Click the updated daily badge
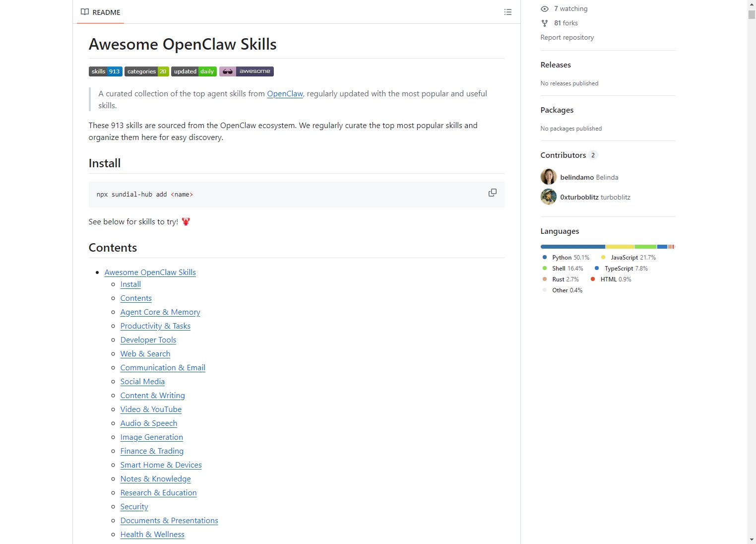Image resolution: width=756 pixels, height=544 pixels. [x=194, y=71]
